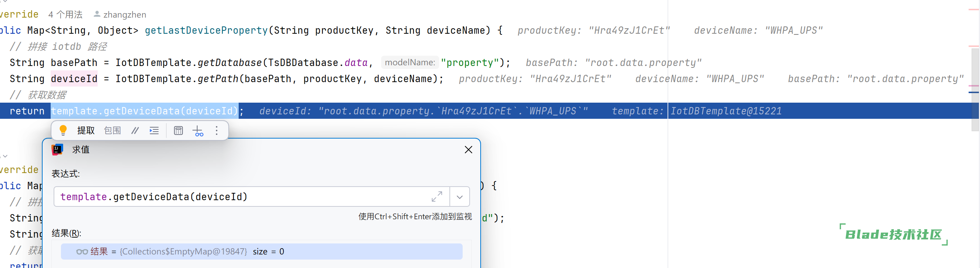Close the 求值 evaluate dialog
The height and width of the screenshot is (268, 980).
click(x=468, y=150)
